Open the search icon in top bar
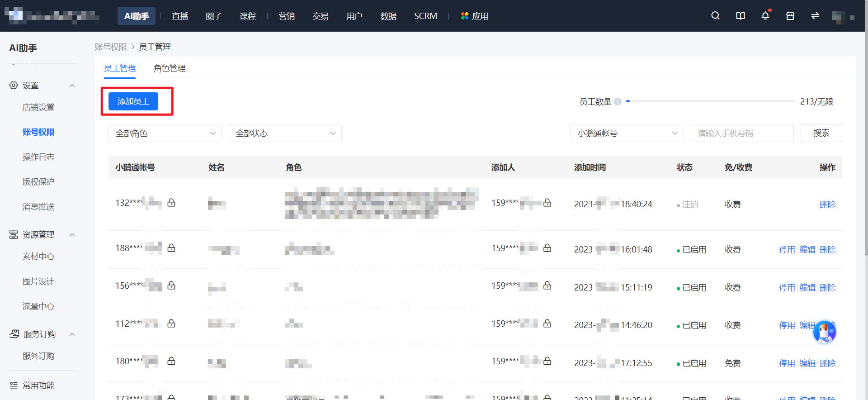 pyautogui.click(x=715, y=16)
